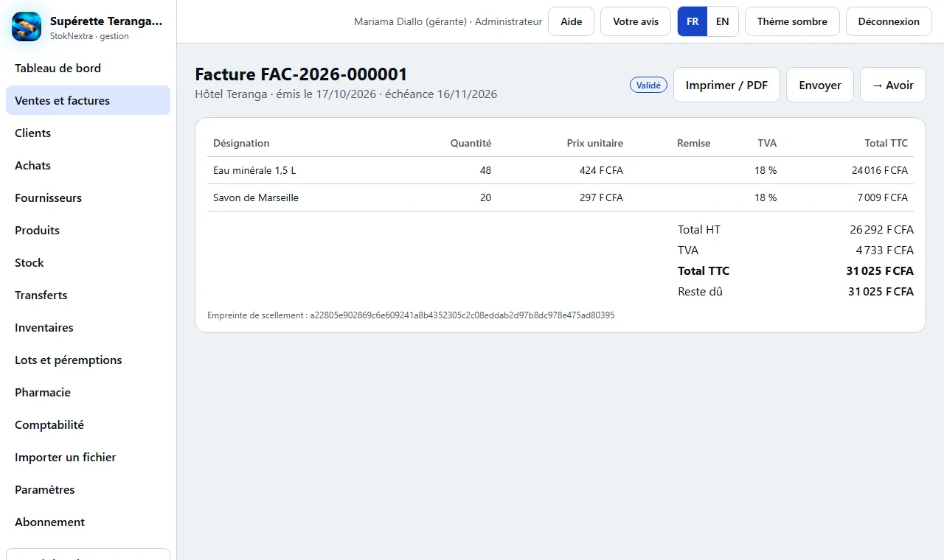
Task: Select Ventes et factures menu item
Action: [88, 100]
